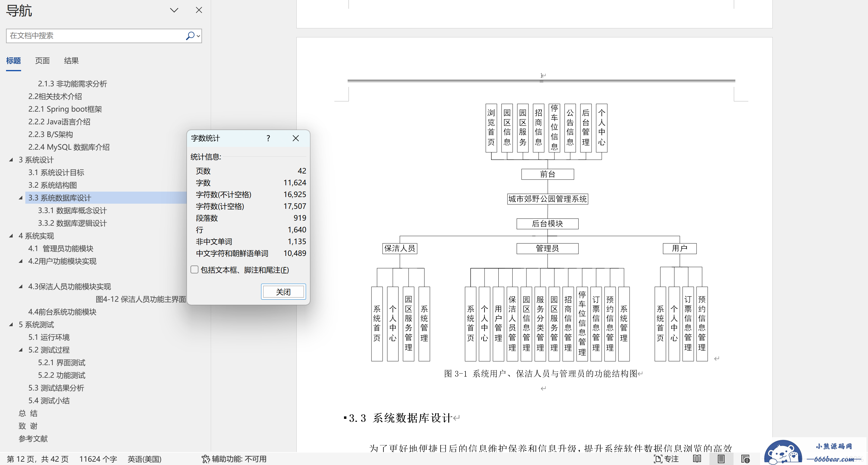Image resolution: width=868 pixels, height=465 pixels.
Task: Click the 前台 box in the diagram
Action: click(548, 174)
